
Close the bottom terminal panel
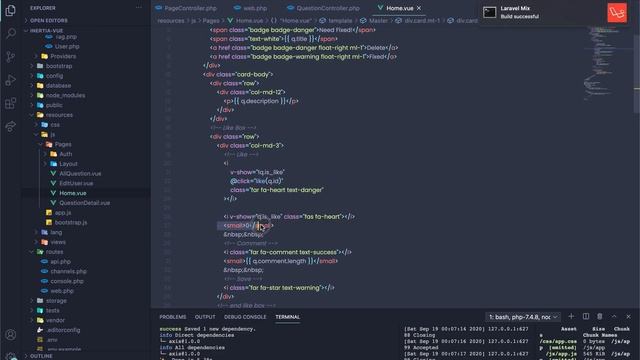click(628, 317)
